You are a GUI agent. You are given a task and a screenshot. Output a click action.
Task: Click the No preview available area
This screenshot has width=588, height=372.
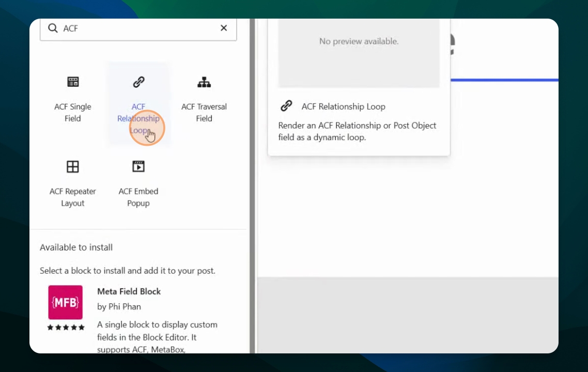[x=359, y=53]
